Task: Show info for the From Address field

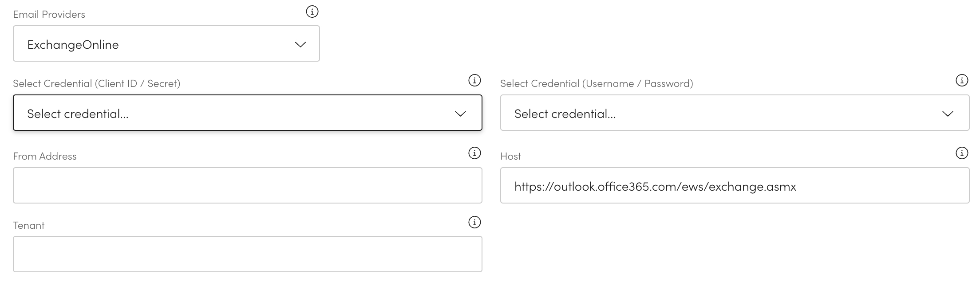Action: [x=474, y=153]
